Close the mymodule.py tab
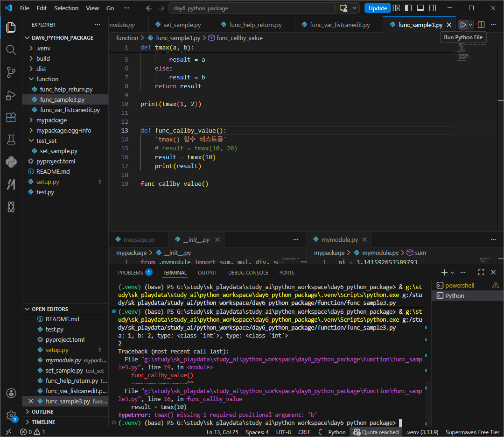This screenshot has width=504, height=437. [x=364, y=240]
